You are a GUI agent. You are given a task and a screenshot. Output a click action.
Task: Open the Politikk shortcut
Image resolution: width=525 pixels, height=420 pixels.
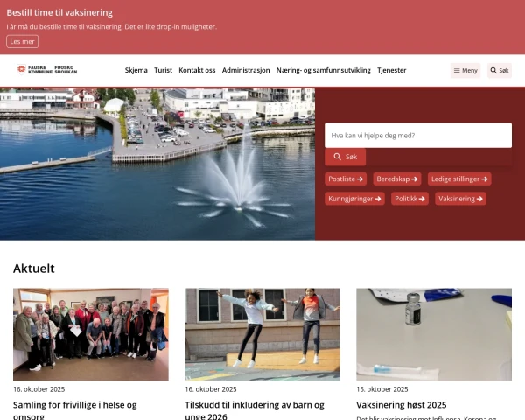(x=410, y=199)
